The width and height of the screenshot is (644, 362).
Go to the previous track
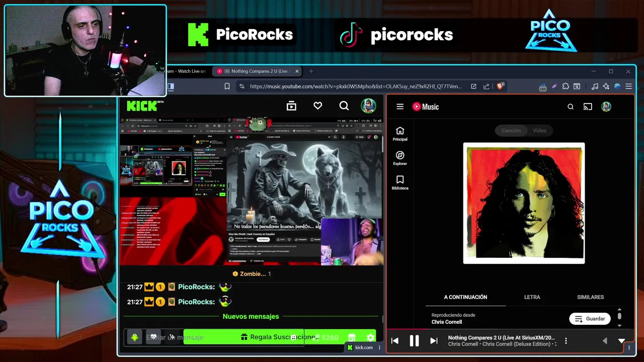[x=395, y=341]
